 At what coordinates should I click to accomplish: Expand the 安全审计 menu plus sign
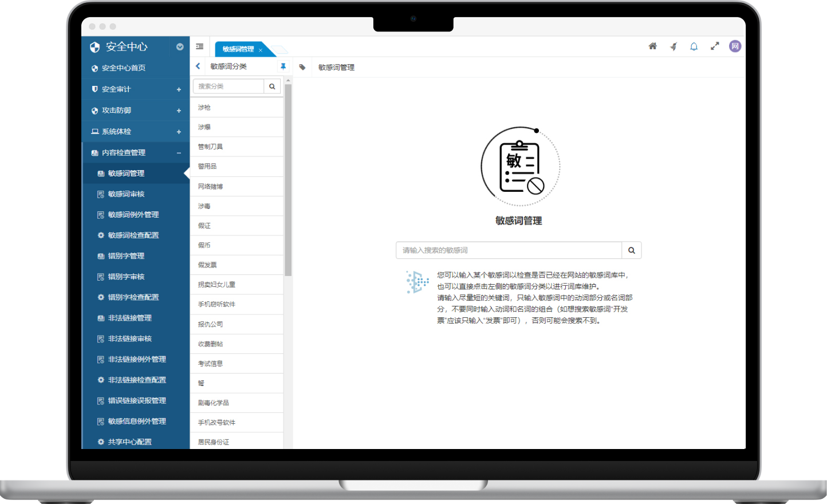pyautogui.click(x=179, y=89)
